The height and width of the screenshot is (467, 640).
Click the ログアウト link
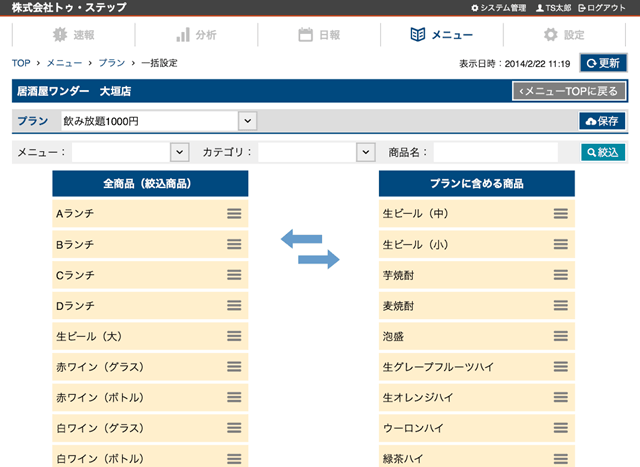610,8
